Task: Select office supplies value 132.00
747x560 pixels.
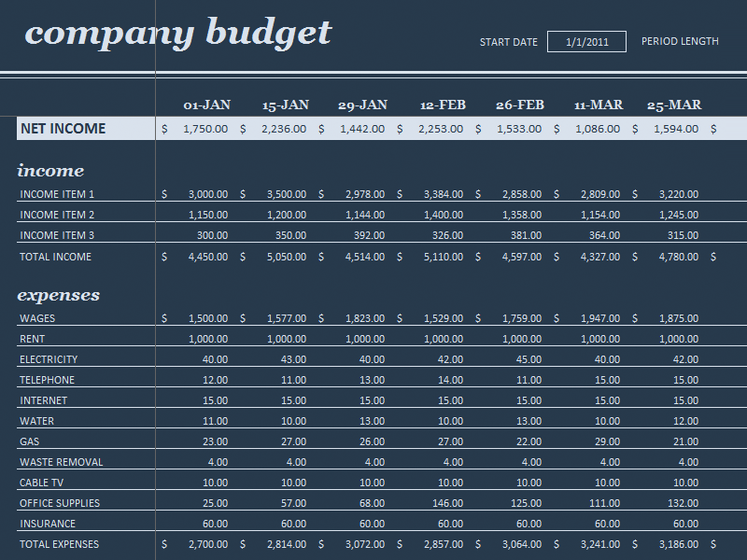Action: coord(684,503)
